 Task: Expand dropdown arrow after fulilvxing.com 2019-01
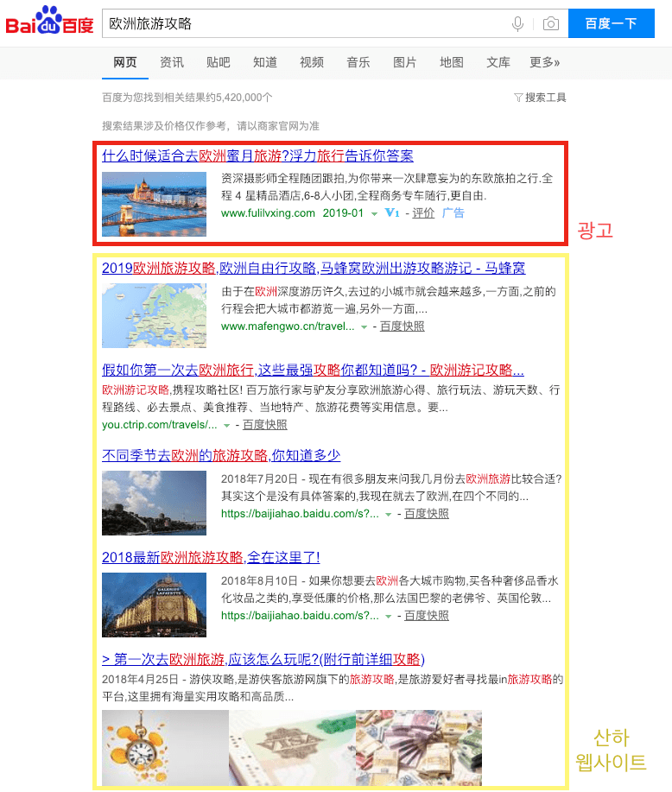point(374,213)
